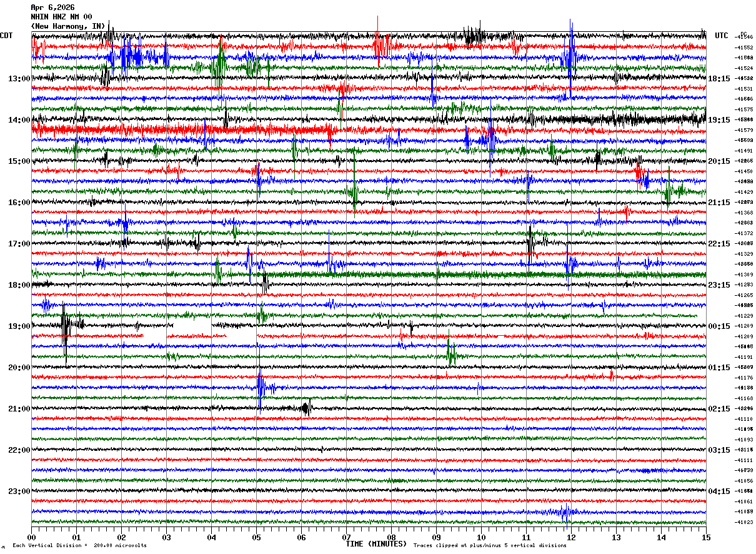The height and width of the screenshot is (554, 756).
Task: Select the DC offset value -41524
Action: coord(744,68)
